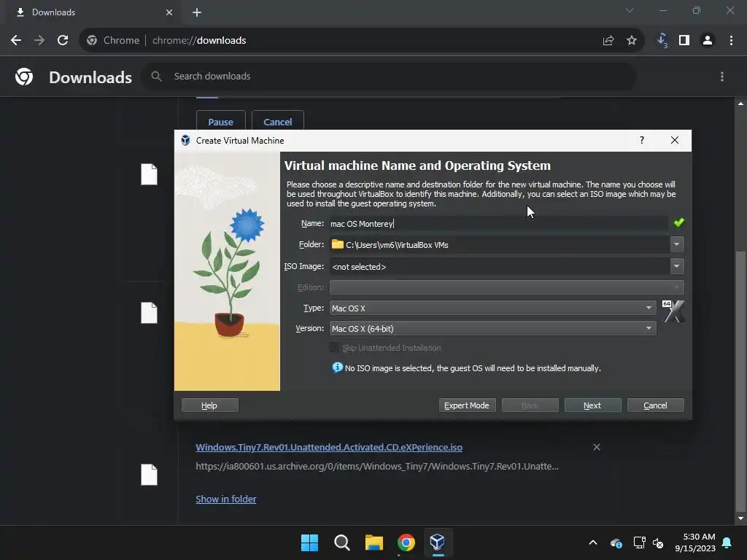The width and height of the screenshot is (747, 560).
Task: Cancel the current download
Action: pos(278,122)
